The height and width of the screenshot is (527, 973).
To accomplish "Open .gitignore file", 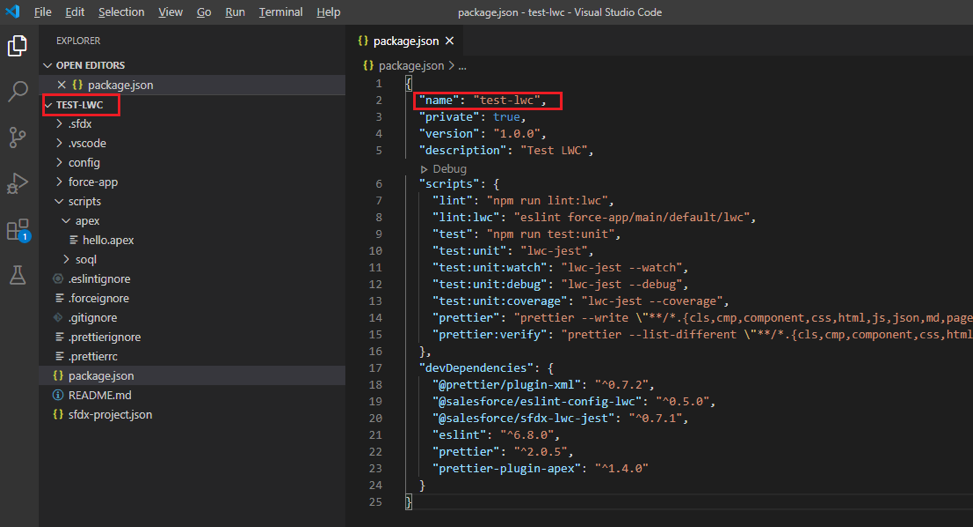I will pos(92,317).
